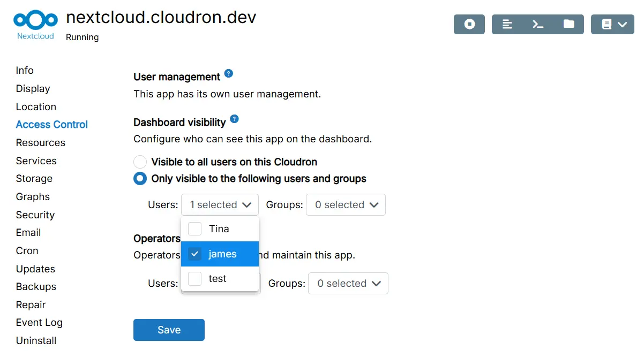The width and height of the screenshot is (644, 358).
Task: Click the Nextcloud app logo
Action: (35, 24)
